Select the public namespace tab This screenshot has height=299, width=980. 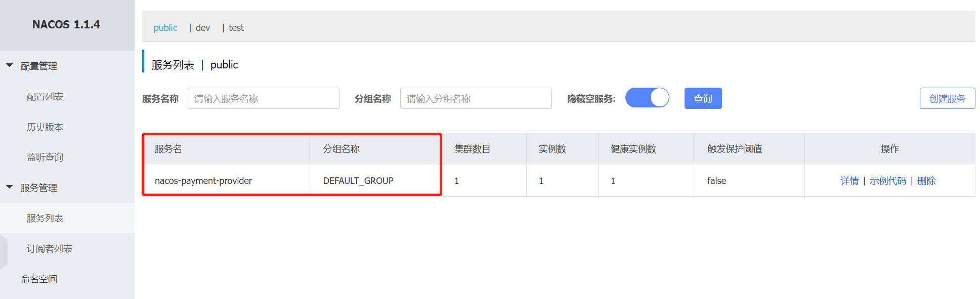[165, 28]
